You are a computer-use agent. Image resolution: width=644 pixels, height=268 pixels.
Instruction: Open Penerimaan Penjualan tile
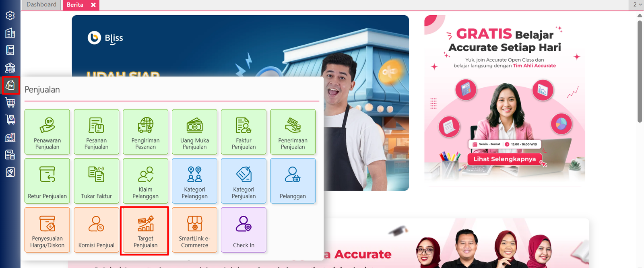[293, 132]
